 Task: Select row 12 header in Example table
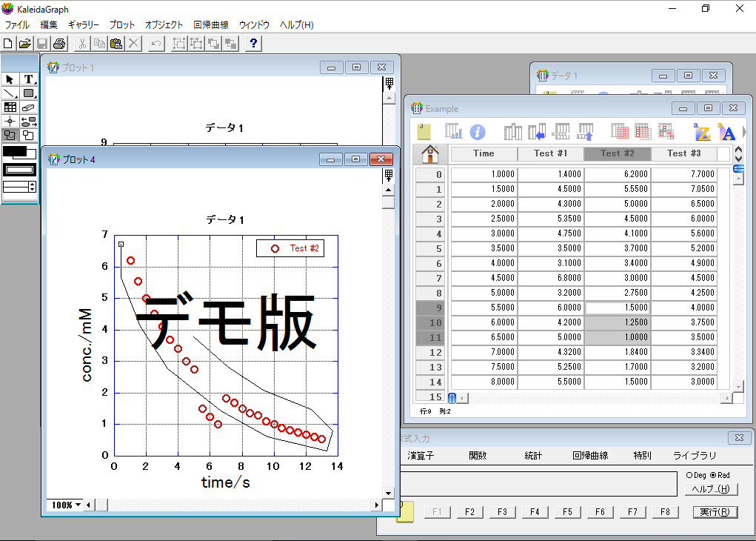(430, 352)
